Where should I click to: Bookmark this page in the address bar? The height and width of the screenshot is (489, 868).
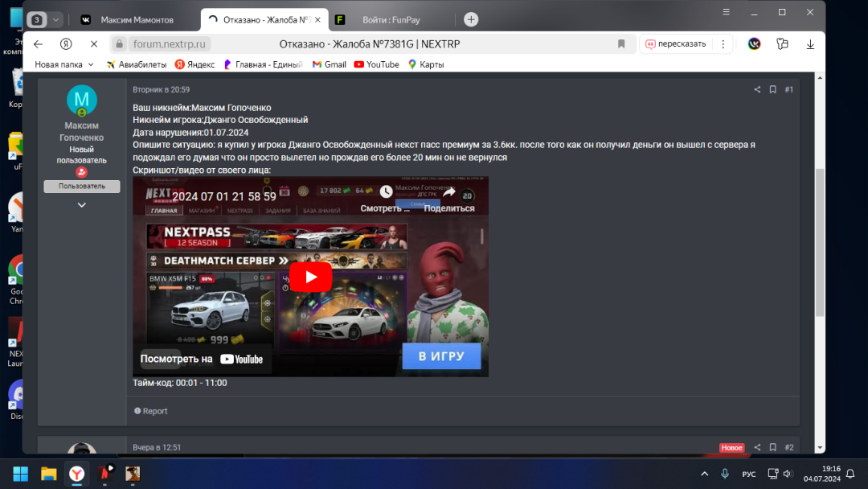(621, 44)
